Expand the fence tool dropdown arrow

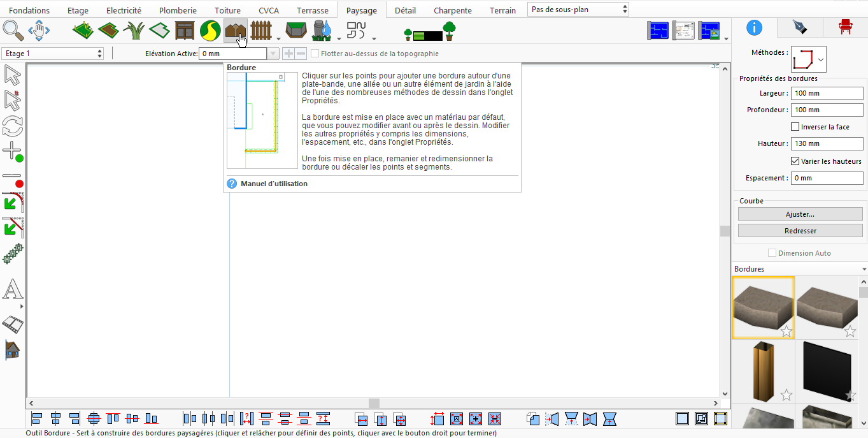pyautogui.click(x=278, y=38)
